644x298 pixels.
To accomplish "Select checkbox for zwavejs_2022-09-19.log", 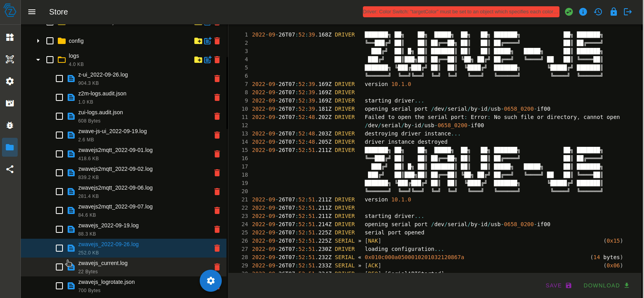I will [59, 229].
